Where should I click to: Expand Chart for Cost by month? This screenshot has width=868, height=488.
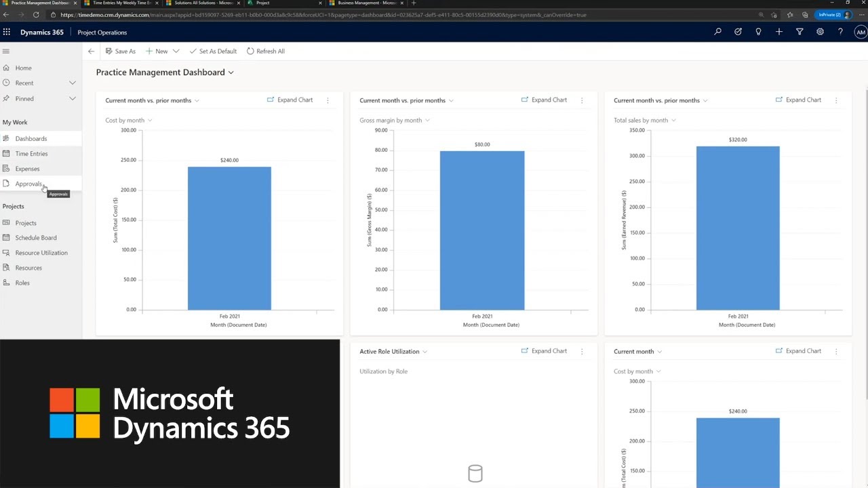pos(290,100)
